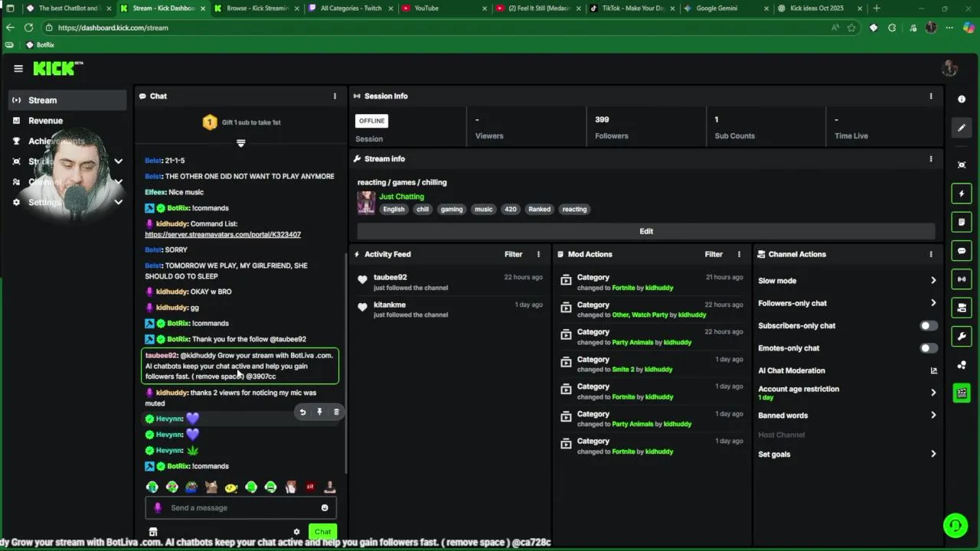The image size is (980, 551).
Task: Click the red 'sit' emote
Action: 310,487
